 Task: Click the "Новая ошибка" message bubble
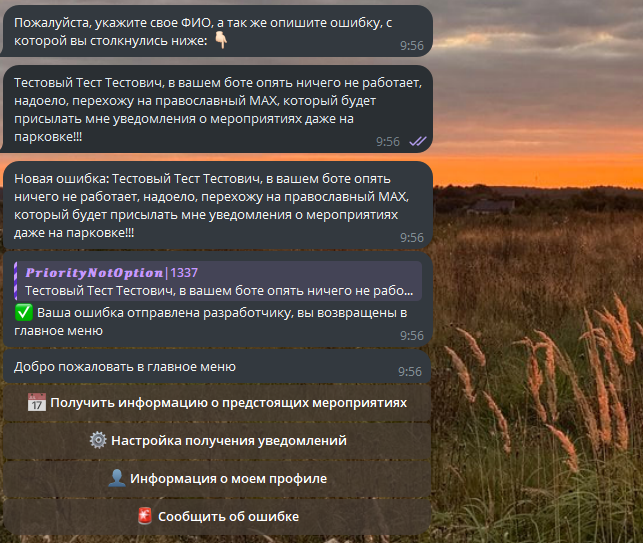click(218, 205)
